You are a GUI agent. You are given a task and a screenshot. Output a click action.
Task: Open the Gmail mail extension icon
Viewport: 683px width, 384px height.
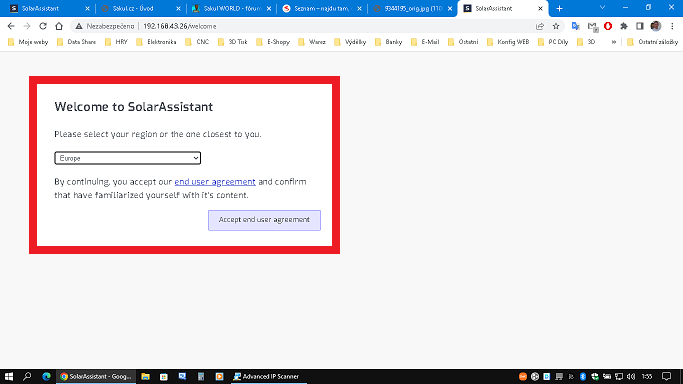(592, 27)
